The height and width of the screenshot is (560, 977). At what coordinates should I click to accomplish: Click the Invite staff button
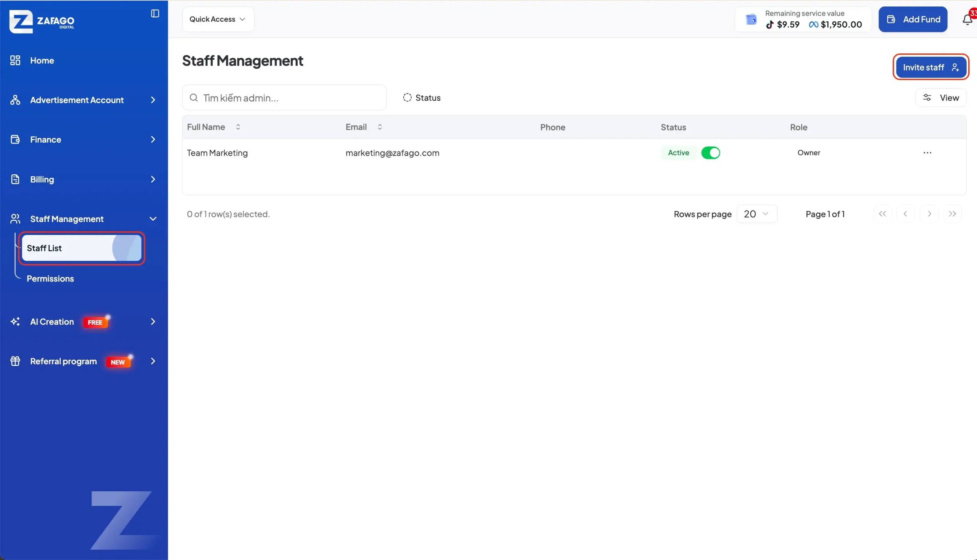[930, 67]
